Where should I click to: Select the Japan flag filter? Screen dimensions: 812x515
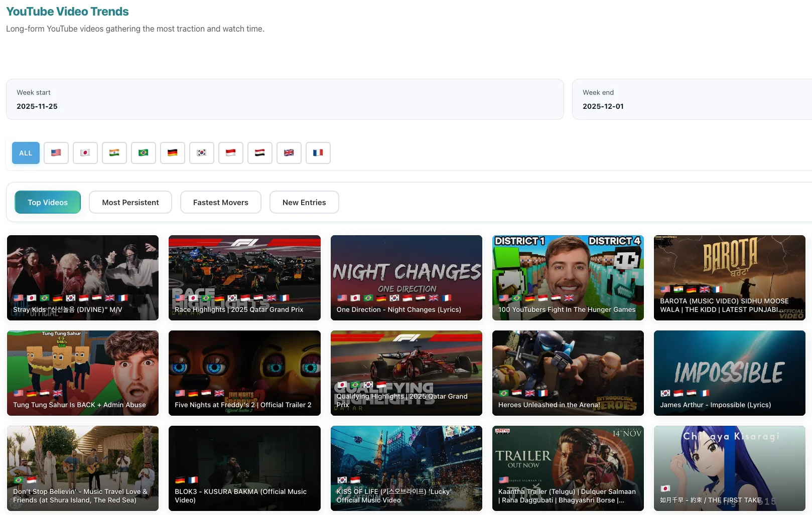(85, 152)
